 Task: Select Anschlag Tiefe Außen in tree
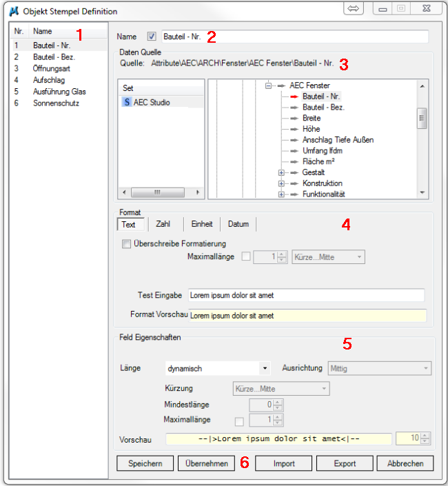click(x=338, y=140)
